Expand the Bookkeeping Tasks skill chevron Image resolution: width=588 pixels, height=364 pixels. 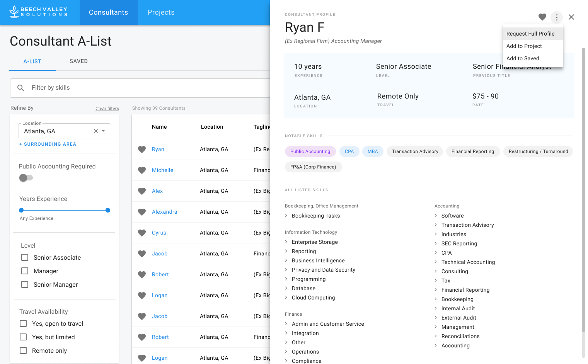pos(287,216)
